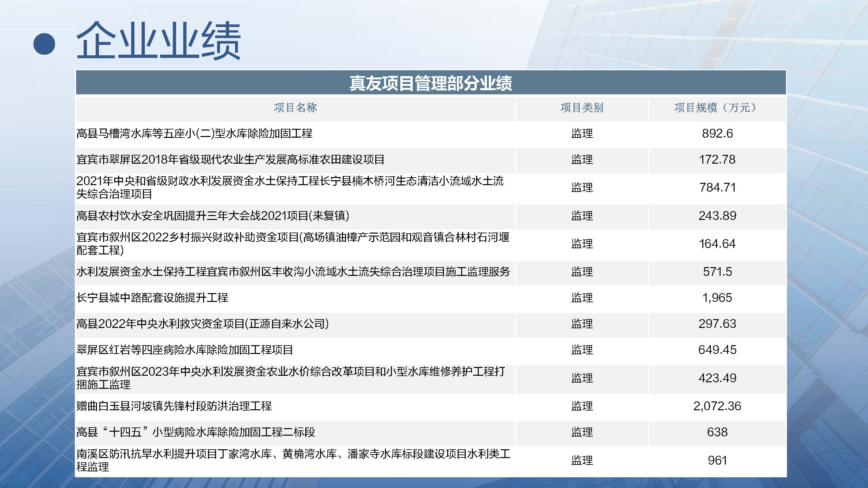Click 监理 in the 297.63 value row
This screenshot has height=488, width=868.
[582, 324]
